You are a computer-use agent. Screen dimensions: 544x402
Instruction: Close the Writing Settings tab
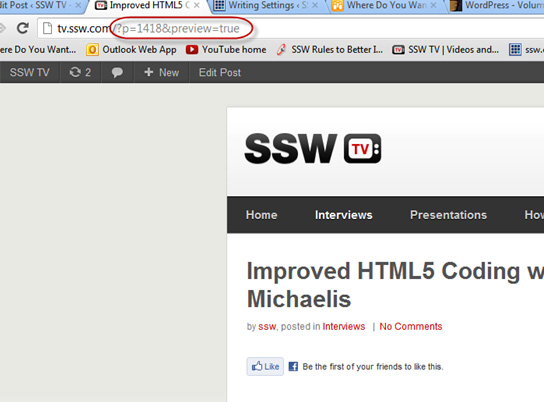(x=315, y=5)
